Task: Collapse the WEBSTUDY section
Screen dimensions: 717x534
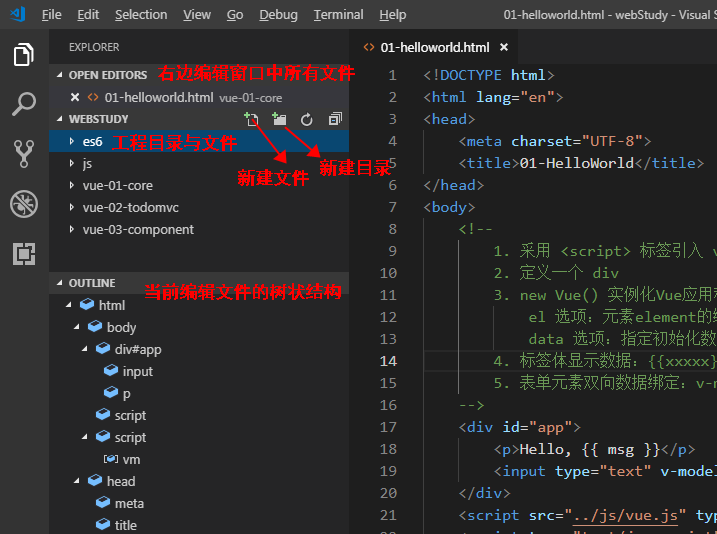Action: coord(59,119)
